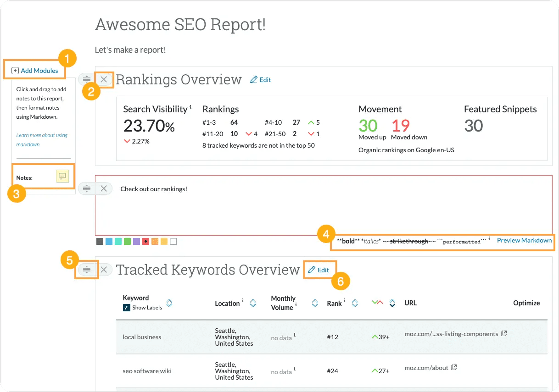559x392 pixels.
Task: Sort by Location column arrows
Action: click(252, 303)
